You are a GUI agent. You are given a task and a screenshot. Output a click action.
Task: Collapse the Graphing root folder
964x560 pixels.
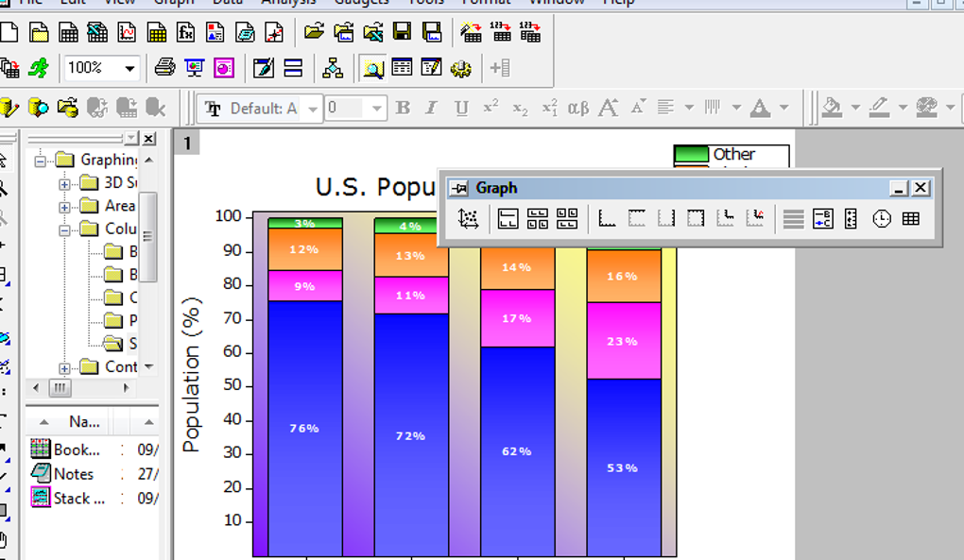(41, 161)
